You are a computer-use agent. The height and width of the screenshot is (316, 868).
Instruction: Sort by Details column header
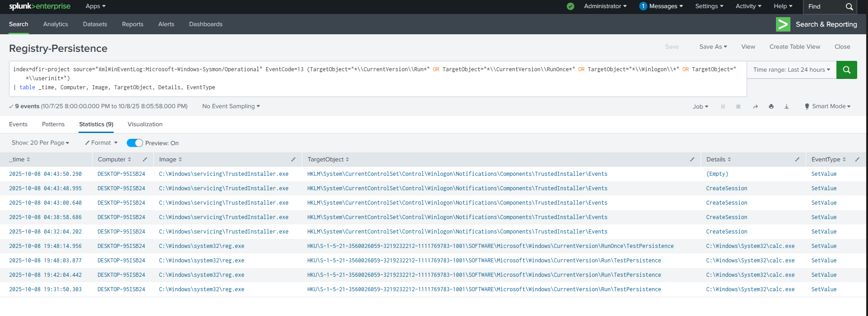pyautogui.click(x=719, y=160)
